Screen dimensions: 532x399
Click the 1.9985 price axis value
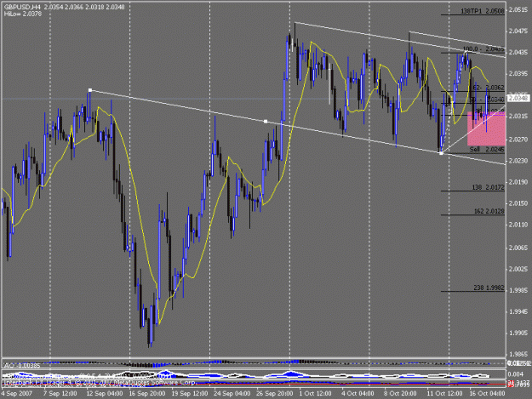[518, 290]
